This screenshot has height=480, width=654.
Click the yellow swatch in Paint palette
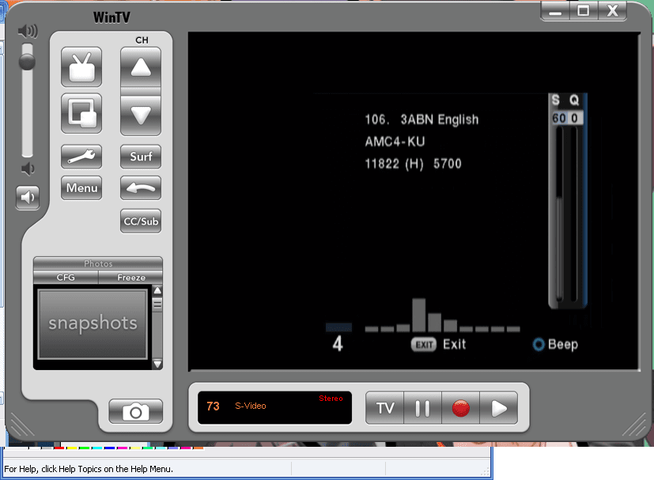[72, 448]
